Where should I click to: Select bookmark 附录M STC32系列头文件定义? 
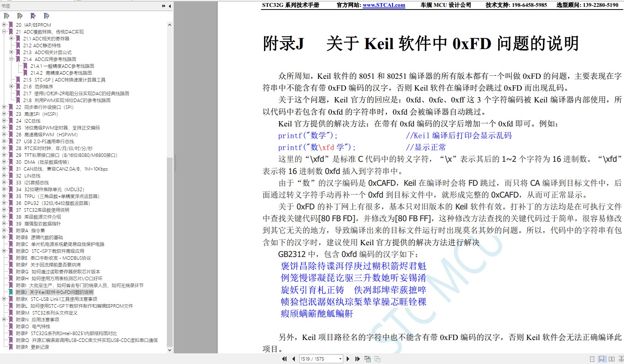[46, 313]
